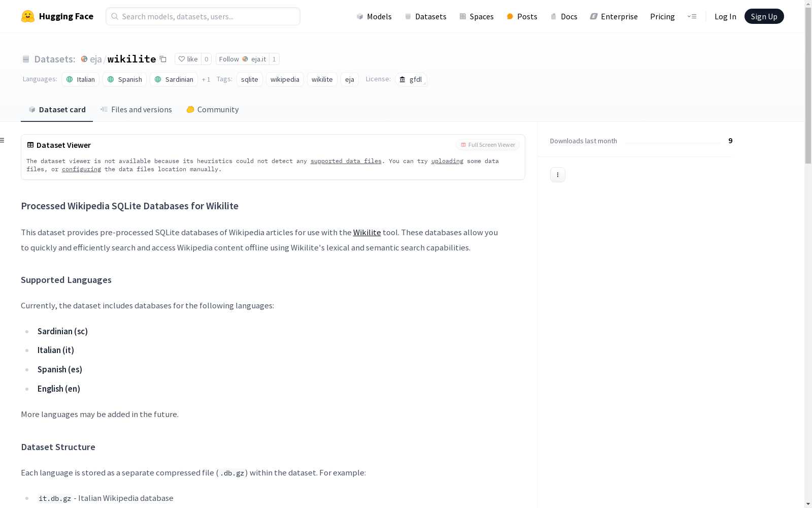The height and width of the screenshot is (508, 812).
Task: Click the three-dot options button
Action: point(558,175)
